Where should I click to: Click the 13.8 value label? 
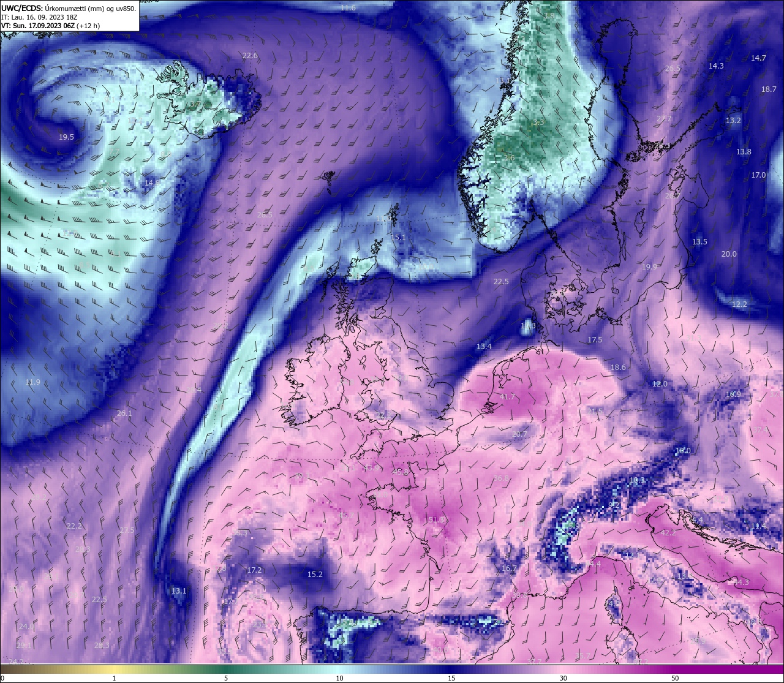pyautogui.click(x=744, y=152)
